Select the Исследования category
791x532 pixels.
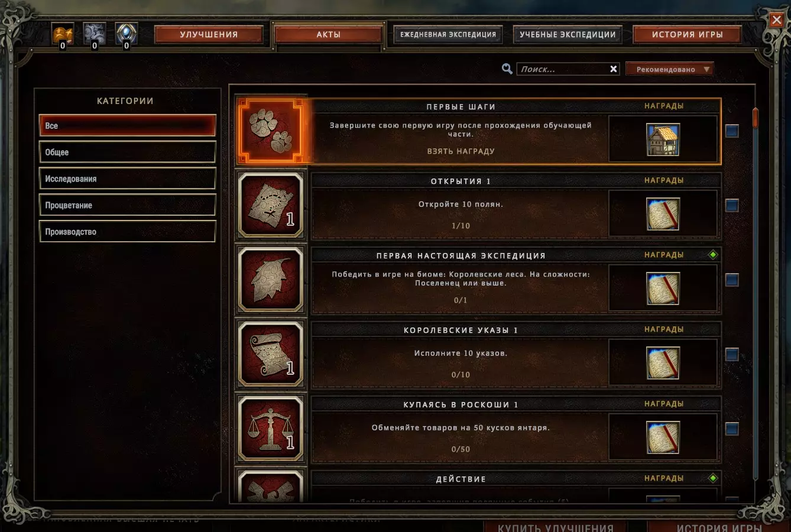pos(127,179)
